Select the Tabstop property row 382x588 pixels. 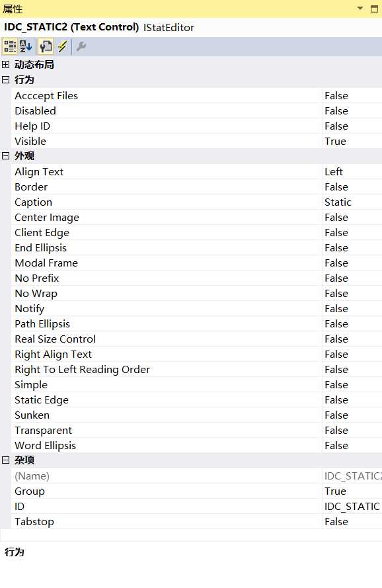196,522
